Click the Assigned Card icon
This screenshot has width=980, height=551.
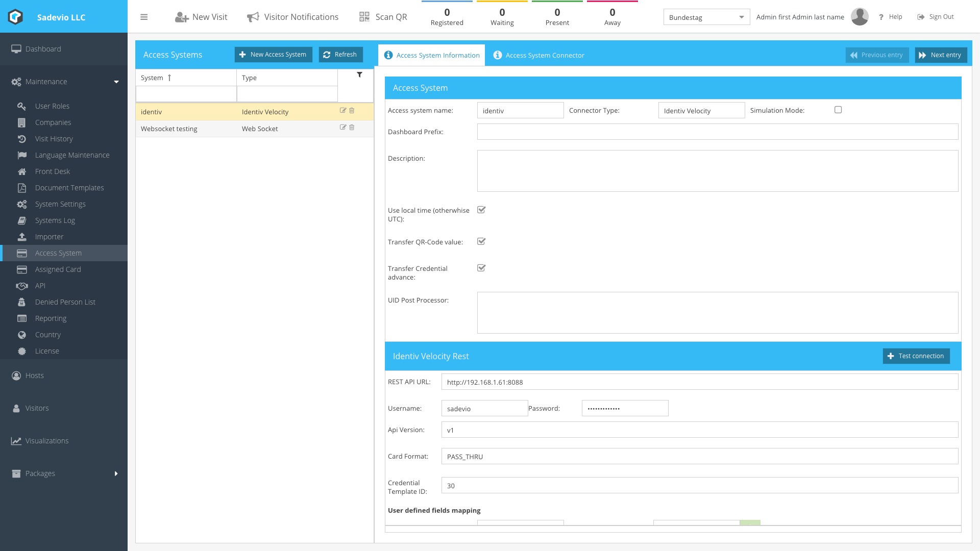(21, 269)
